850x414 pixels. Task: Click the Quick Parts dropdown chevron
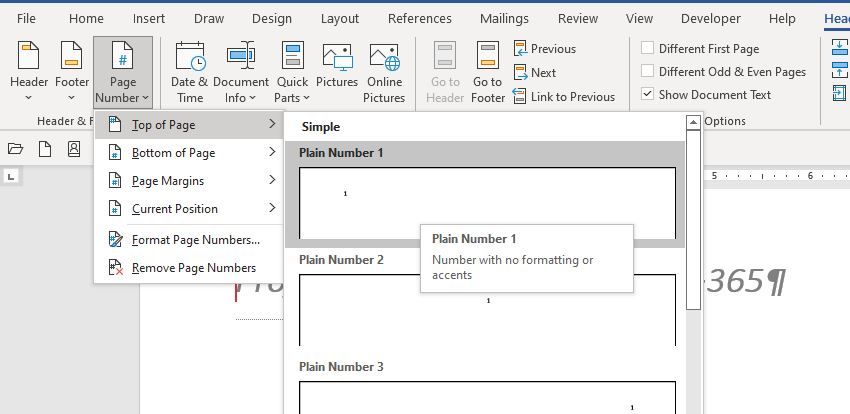pos(306,98)
